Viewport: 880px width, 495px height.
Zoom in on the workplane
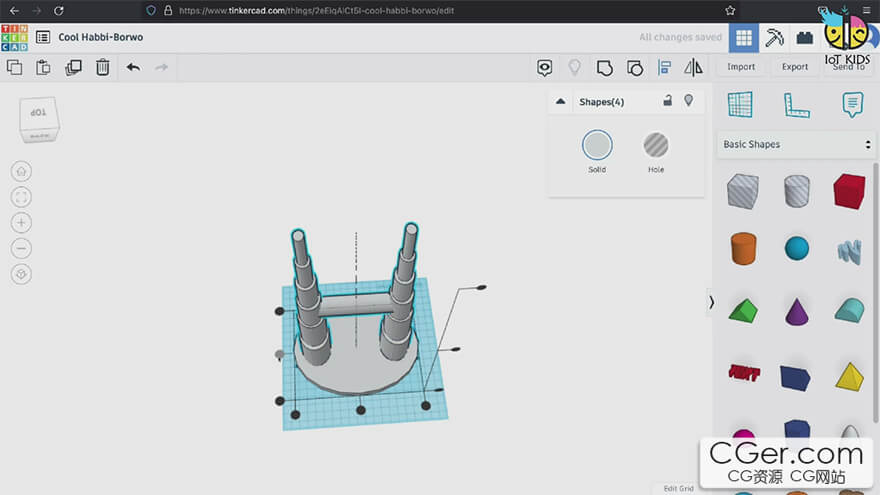[x=21, y=223]
